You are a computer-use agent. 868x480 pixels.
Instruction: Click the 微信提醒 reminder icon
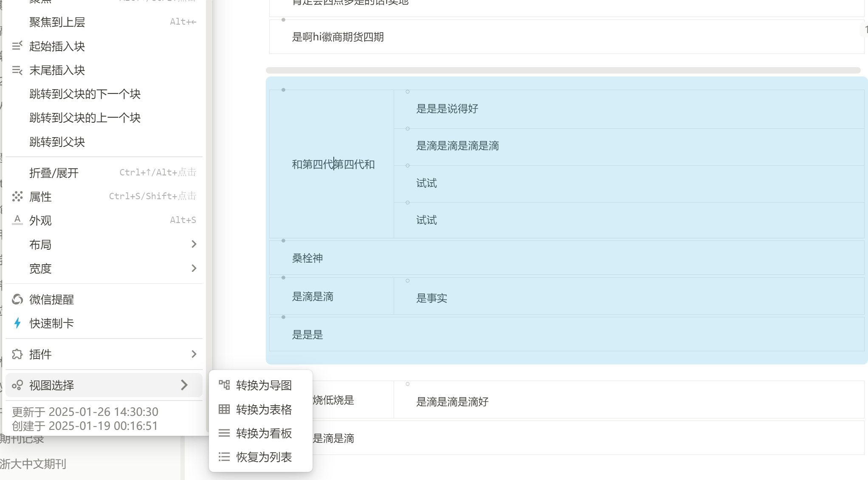pos(17,299)
